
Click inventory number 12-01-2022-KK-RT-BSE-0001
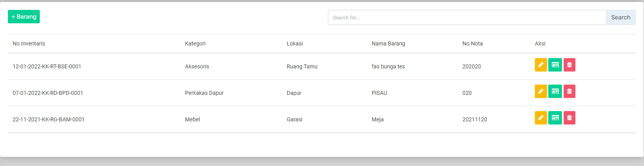[47, 66]
